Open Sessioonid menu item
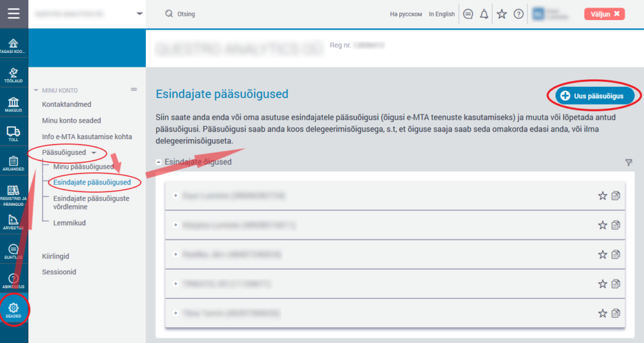This screenshot has height=343, width=644. [x=59, y=272]
